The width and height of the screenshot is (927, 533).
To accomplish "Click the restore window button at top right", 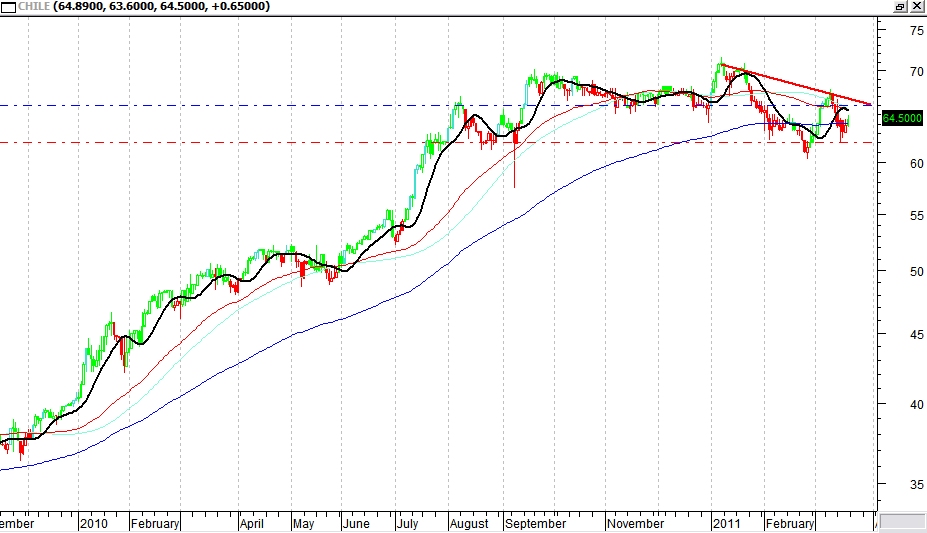I will 900,6.
